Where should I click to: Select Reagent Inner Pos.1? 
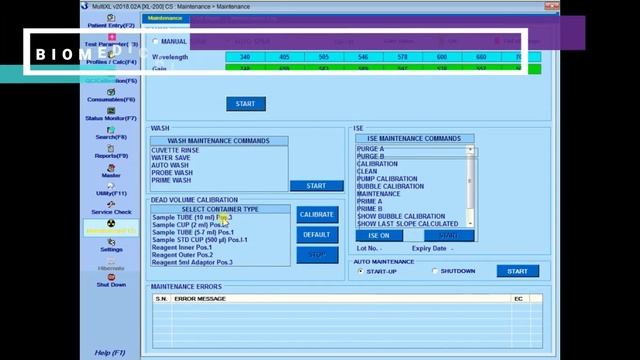pos(182,247)
